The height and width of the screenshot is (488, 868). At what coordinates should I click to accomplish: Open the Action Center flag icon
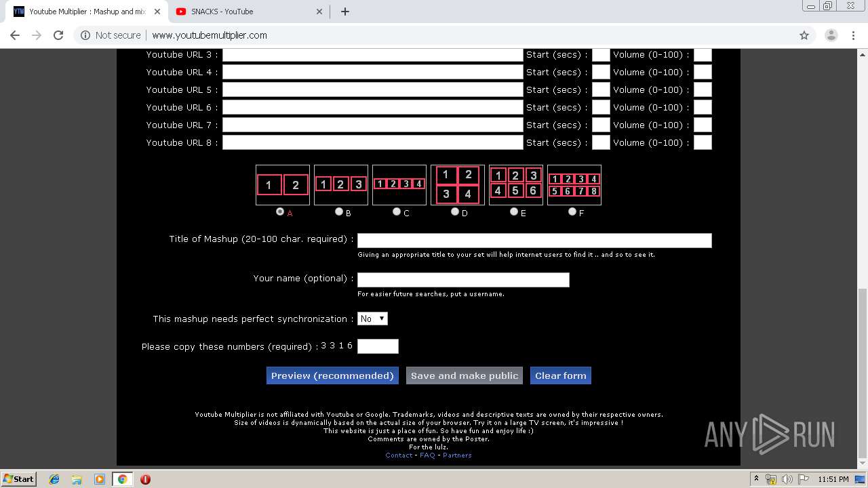click(802, 479)
